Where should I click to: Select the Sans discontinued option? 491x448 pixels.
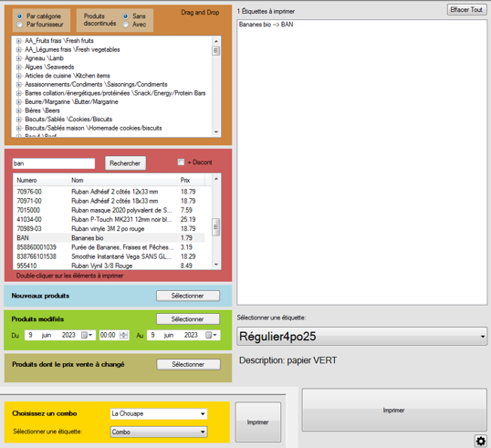126,16
